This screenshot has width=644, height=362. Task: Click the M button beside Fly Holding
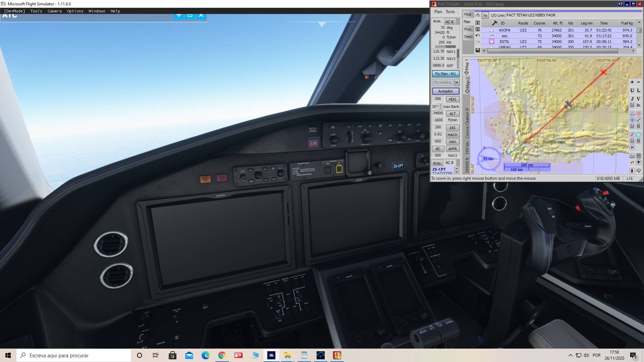point(457,82)
